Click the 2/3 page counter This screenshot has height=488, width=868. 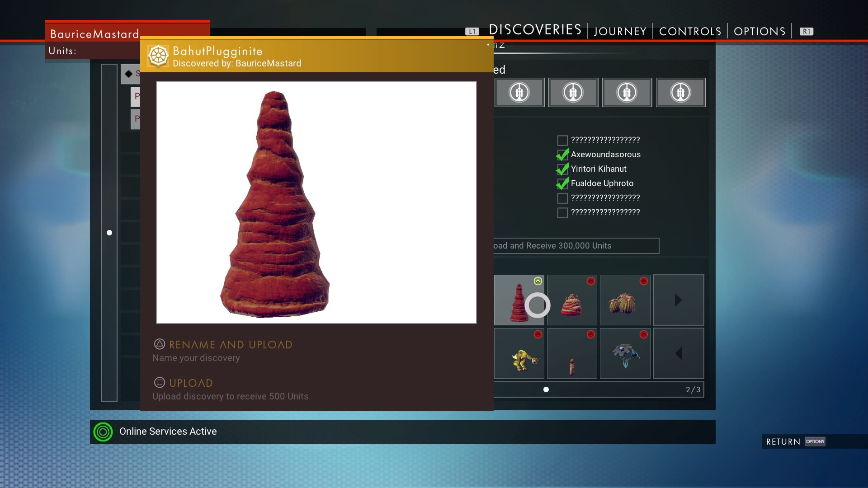(x=693, y=389)
